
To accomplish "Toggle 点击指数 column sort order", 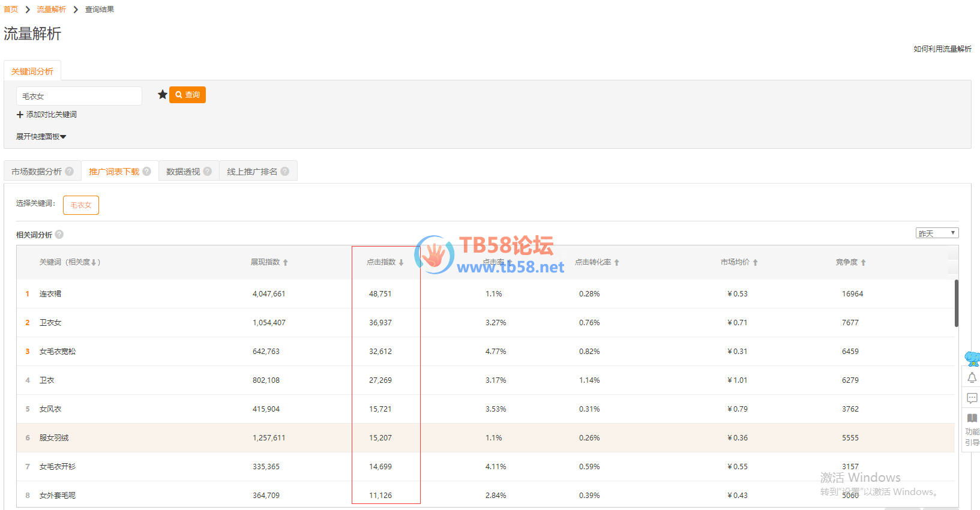I will [x=401, y=263].
